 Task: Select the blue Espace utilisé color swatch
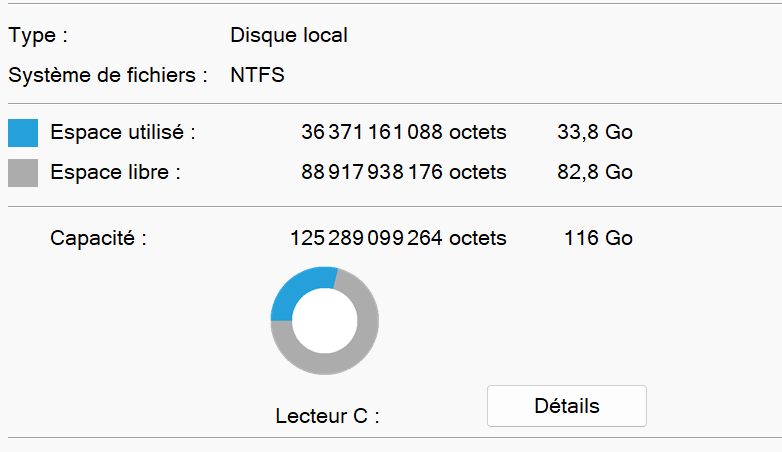pyautogui.click(x=23, y=133)
